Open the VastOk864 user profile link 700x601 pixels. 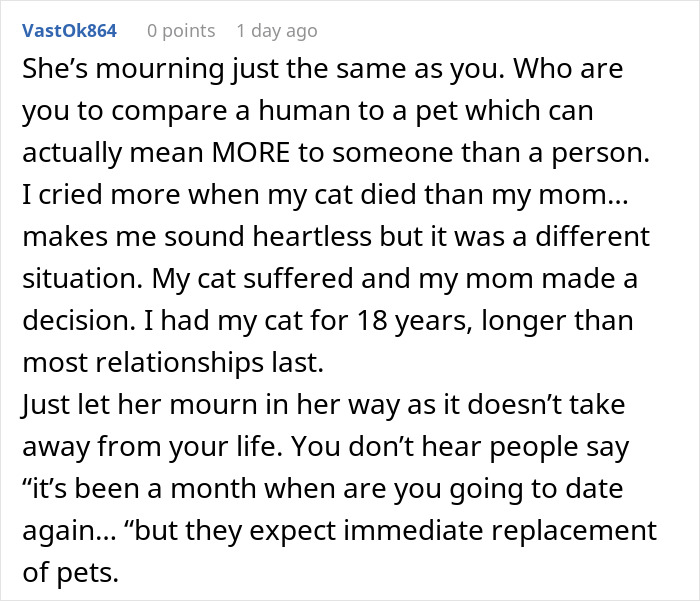click(x=68, y=30)
